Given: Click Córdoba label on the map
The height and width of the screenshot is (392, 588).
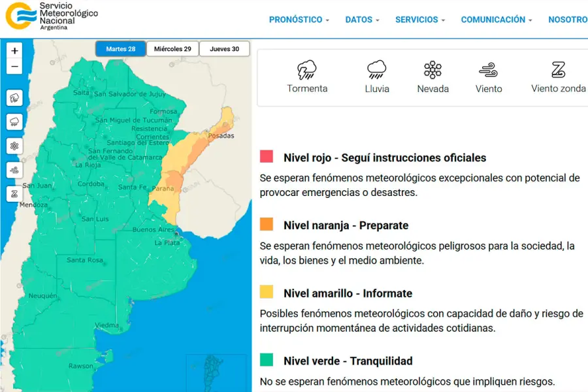Looking at the screenshot, I should pos(91,184).
